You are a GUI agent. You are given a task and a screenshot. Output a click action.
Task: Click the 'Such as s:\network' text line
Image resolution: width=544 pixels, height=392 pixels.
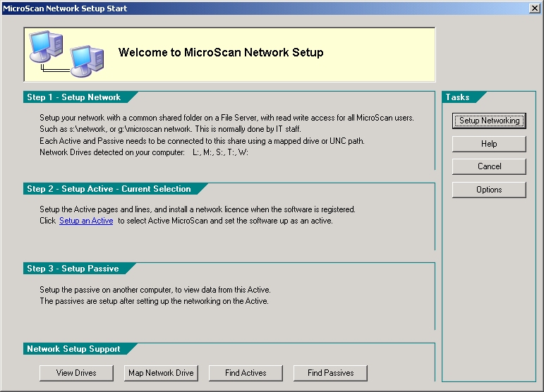pyautogui.click(x=170, y=129)
